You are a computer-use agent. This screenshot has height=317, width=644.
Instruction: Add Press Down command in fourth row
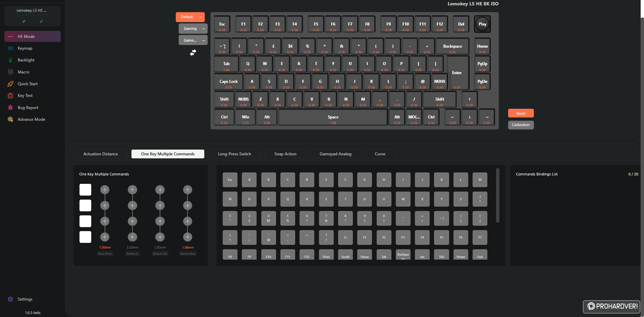pos(105,237)
